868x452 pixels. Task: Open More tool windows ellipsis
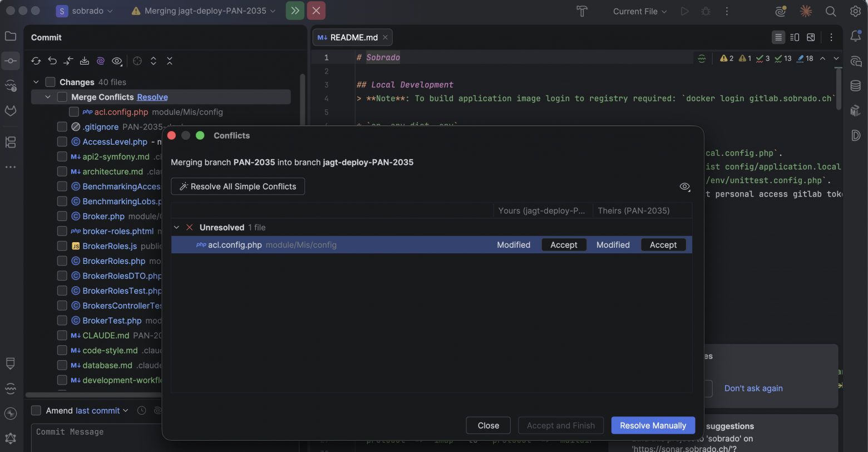pyautogui.click(x=11, y=166)
